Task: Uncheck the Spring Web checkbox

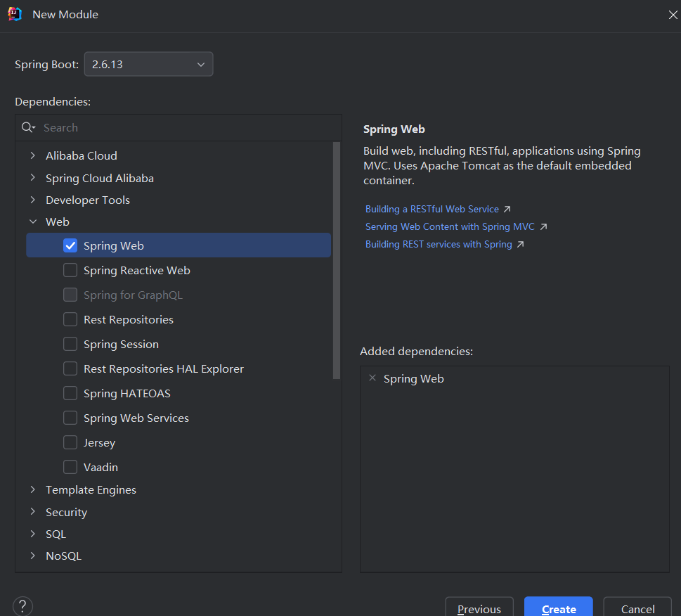Action: [70, 245]
